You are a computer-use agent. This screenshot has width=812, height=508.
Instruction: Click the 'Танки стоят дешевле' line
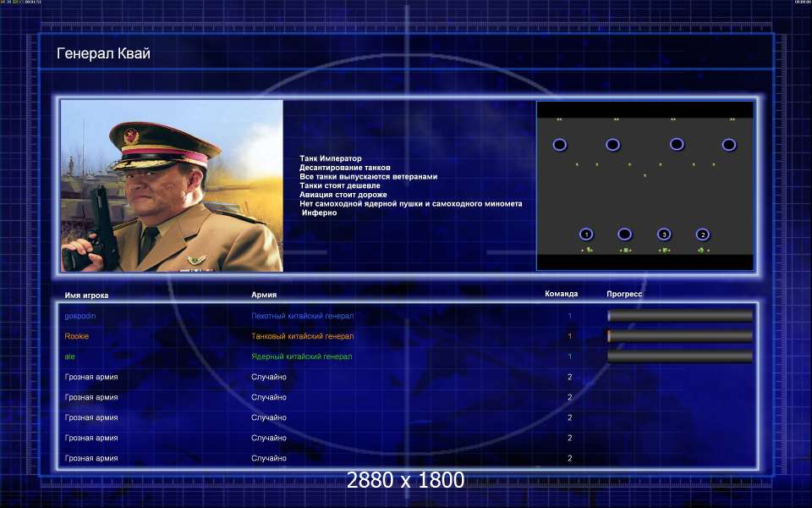[x=340, y=185]
